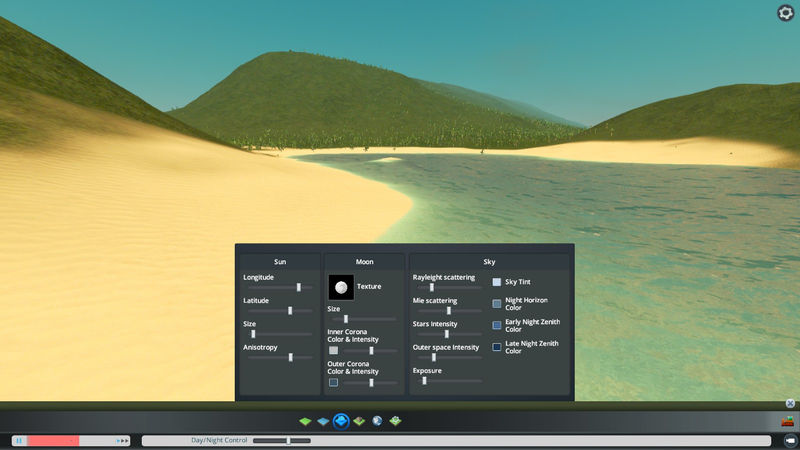Open the Sky Tint color swatch

(497, 282)
